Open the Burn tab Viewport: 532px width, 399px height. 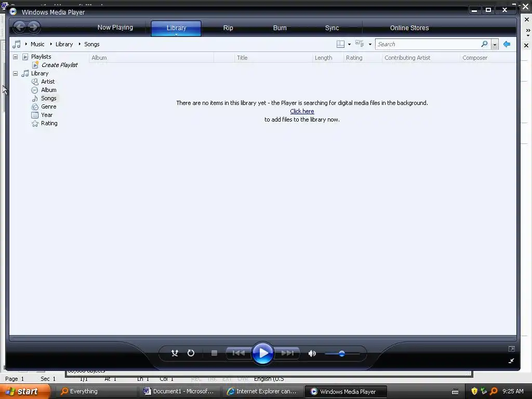coord(280,28)
